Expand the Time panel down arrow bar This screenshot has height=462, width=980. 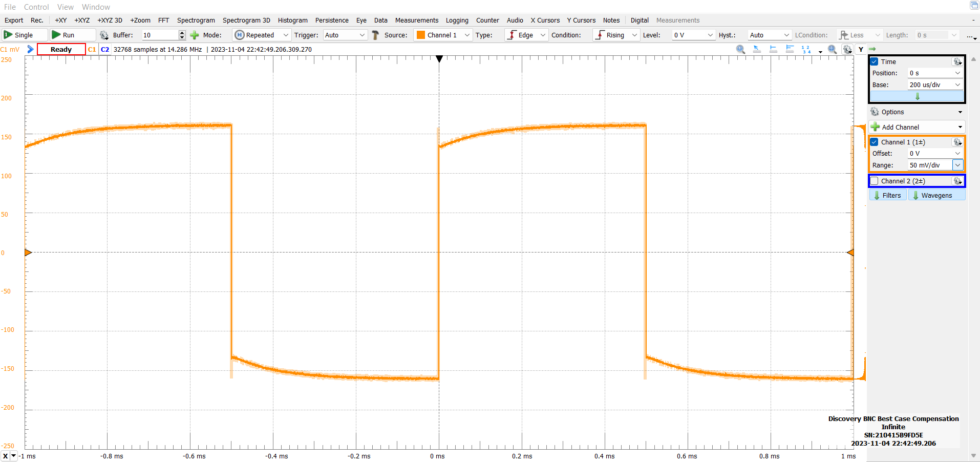click(917, 96)
